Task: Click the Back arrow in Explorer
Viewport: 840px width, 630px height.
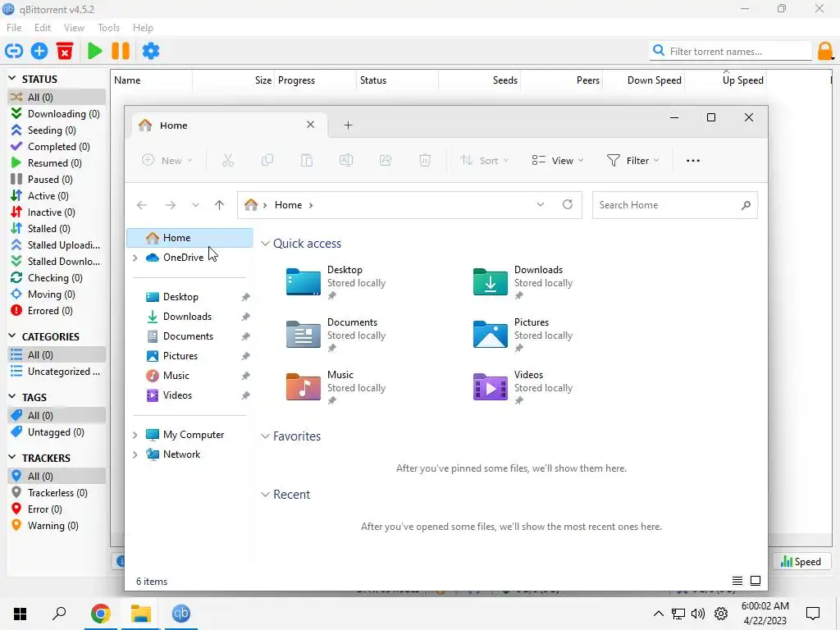Action: coord(142,205)
